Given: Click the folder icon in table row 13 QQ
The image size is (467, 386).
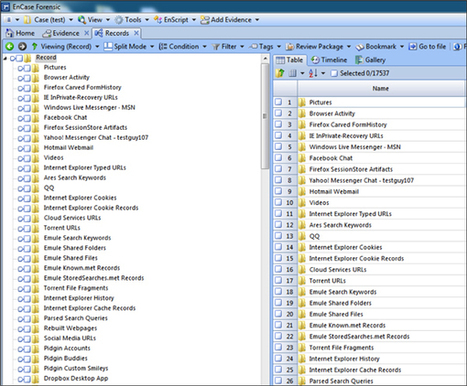Looking at the screenshot, I should tap(302, 236).
